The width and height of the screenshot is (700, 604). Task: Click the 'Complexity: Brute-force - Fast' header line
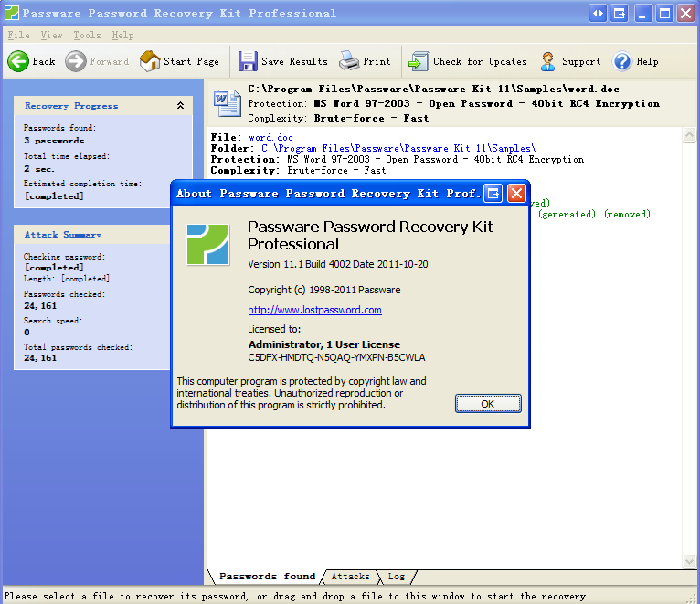click(x=338, y=118)
